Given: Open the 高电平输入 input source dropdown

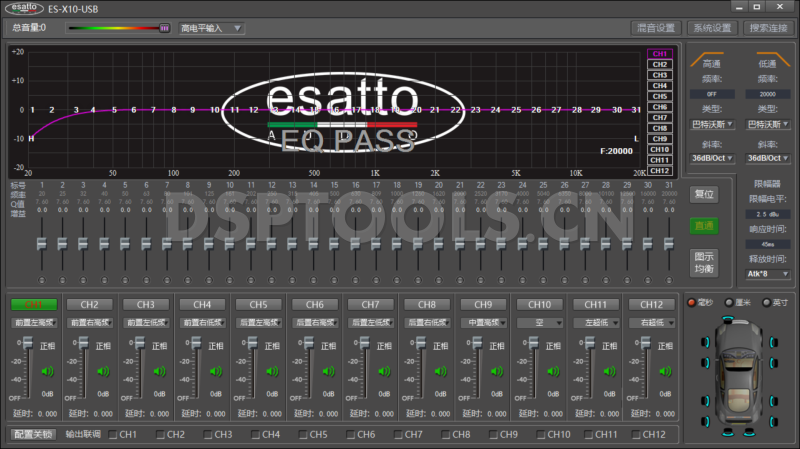Looking at the screenshot, I should (211, 28).
